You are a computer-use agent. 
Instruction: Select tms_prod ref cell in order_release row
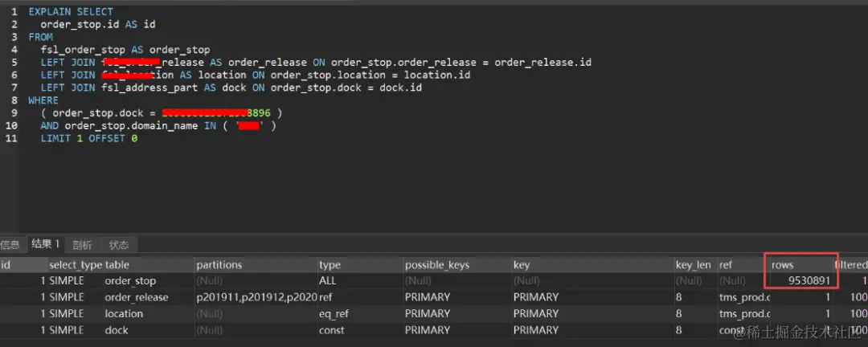coord(743,298)
